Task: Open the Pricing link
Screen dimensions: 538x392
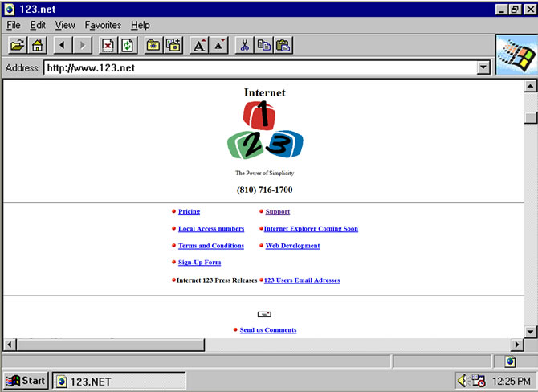Action: pyautogui.click(x=189, y=211)
